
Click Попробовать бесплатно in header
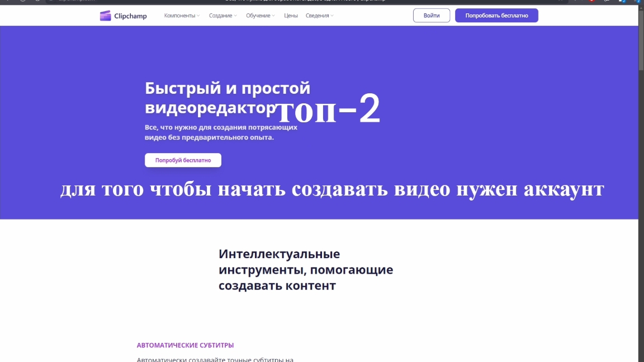pyautogui.click(x=496, y=16)
